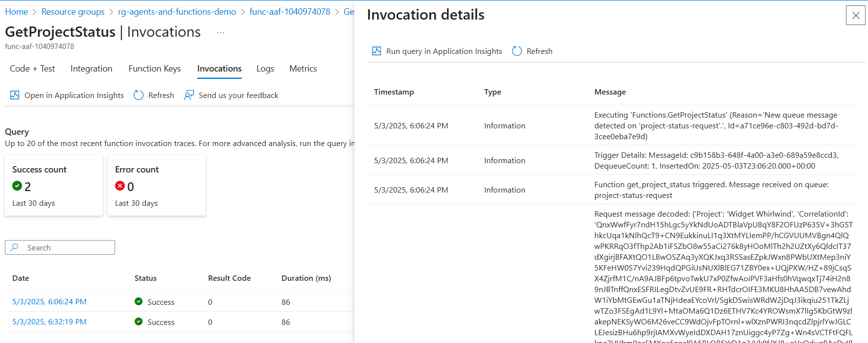
Task: Click the Function get_project_status triggered message
Action: pyautogui.click(x=711, y=190)
